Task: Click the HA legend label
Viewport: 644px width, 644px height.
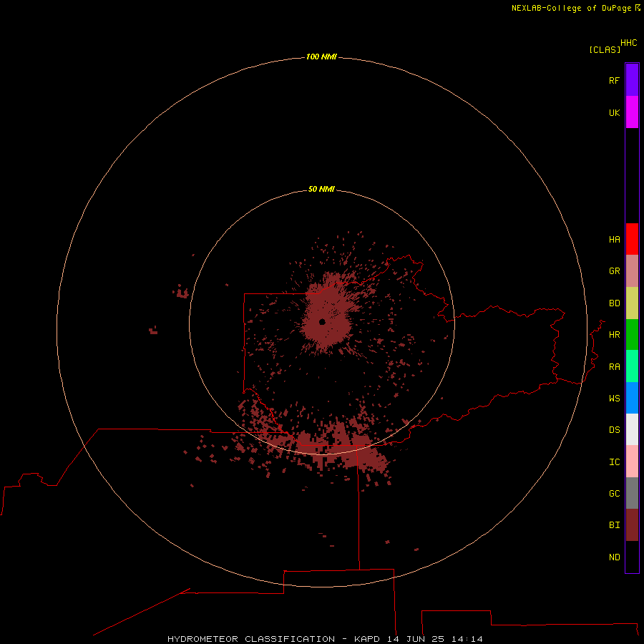Action: point(614,240)
